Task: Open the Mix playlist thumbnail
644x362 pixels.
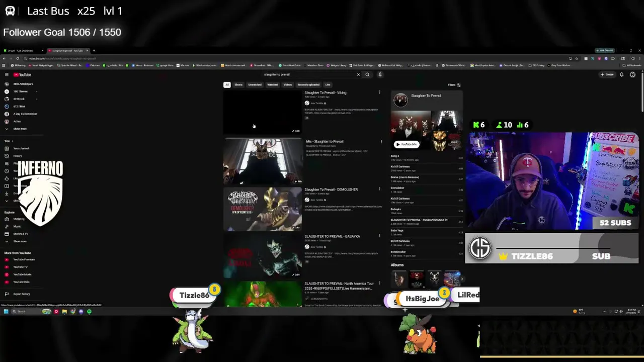Action: [263, 161]
